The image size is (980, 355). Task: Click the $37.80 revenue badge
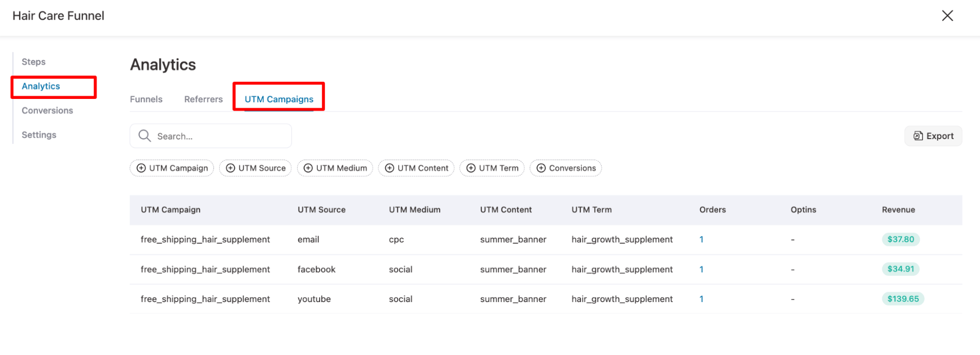pyautogui.click(x=901, y=239)
